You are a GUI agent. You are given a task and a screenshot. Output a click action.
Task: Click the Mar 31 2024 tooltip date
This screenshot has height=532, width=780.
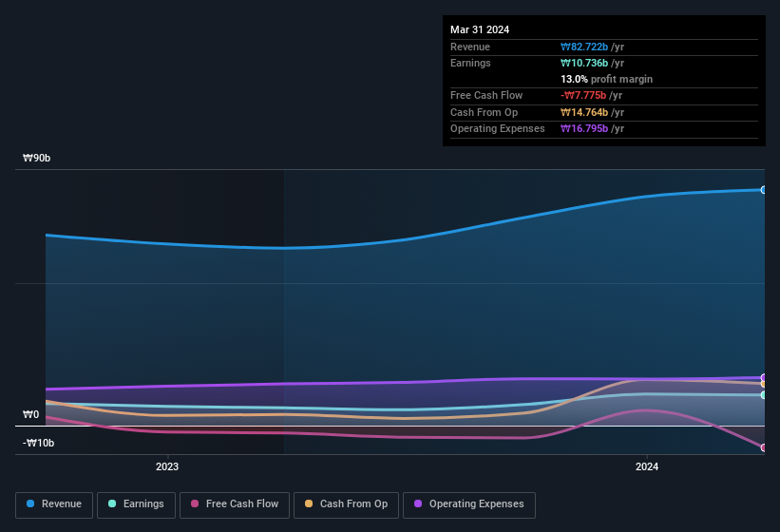(x=480, y=29)
